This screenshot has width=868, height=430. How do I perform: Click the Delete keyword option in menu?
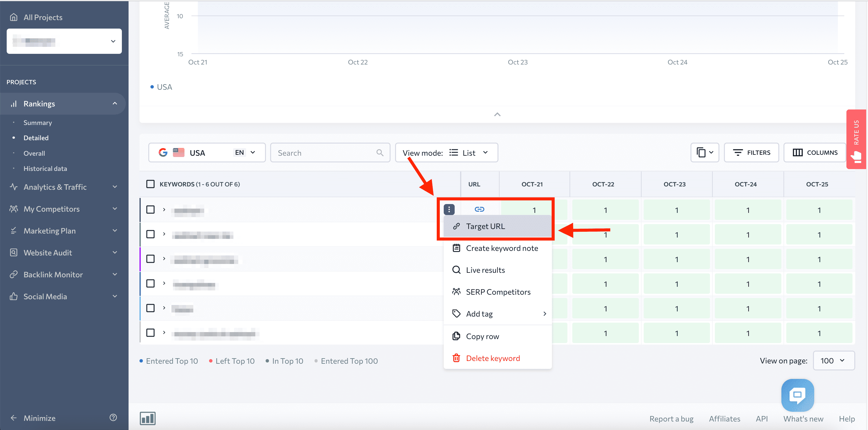tap(492, 357)
